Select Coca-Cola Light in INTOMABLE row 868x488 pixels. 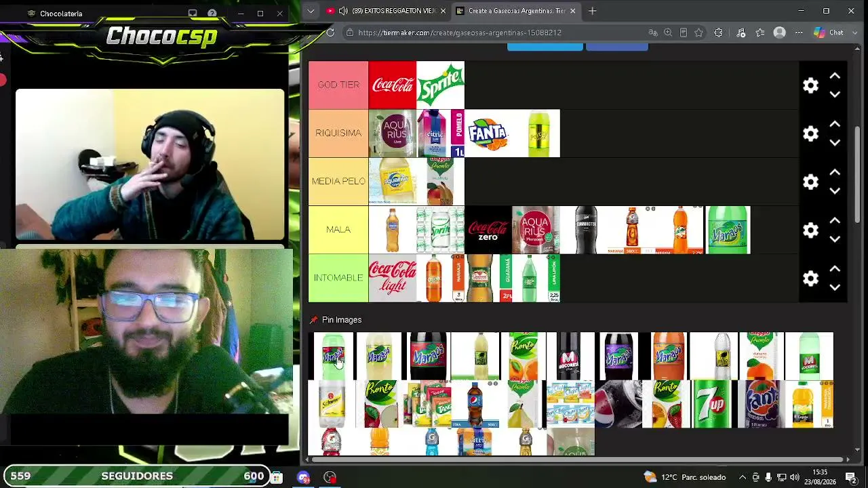[x=393, y=278]
